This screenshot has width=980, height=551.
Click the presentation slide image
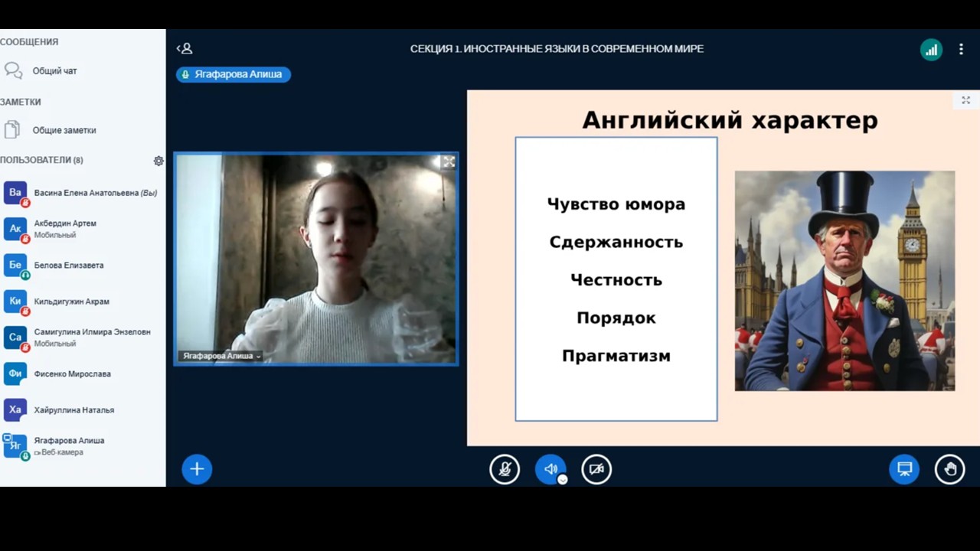(x=844, y=281)
